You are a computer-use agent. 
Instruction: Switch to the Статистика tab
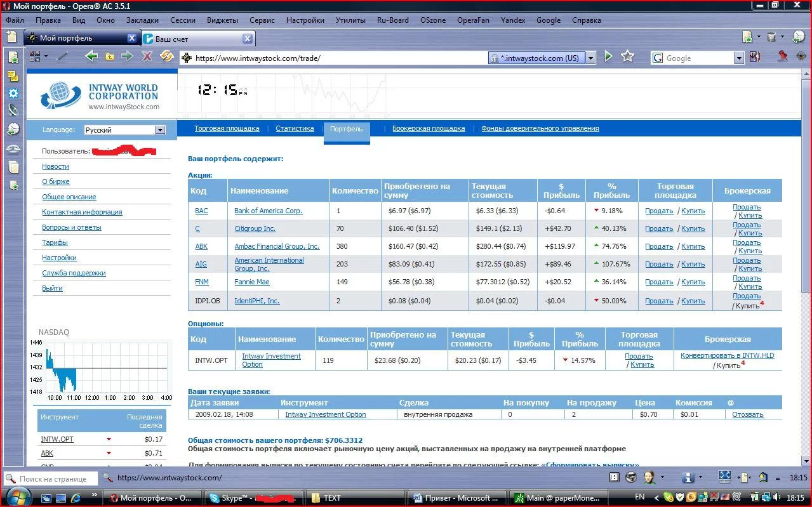coord(295,128)
